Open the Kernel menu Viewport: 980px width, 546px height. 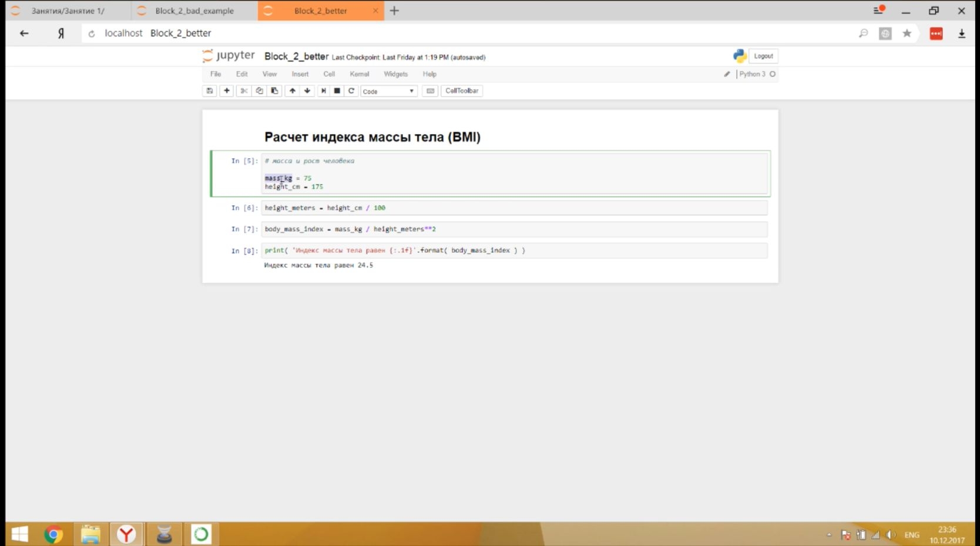(x=359, y=74)
